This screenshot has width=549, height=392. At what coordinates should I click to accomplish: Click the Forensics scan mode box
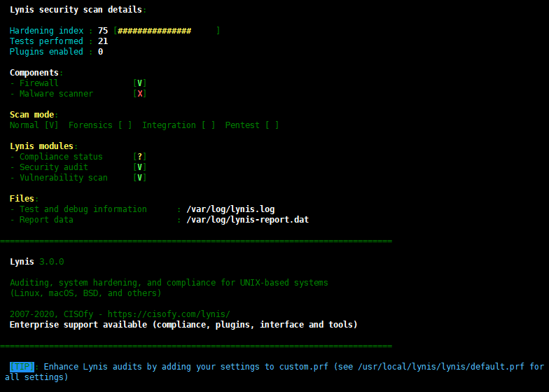(125, 125)
